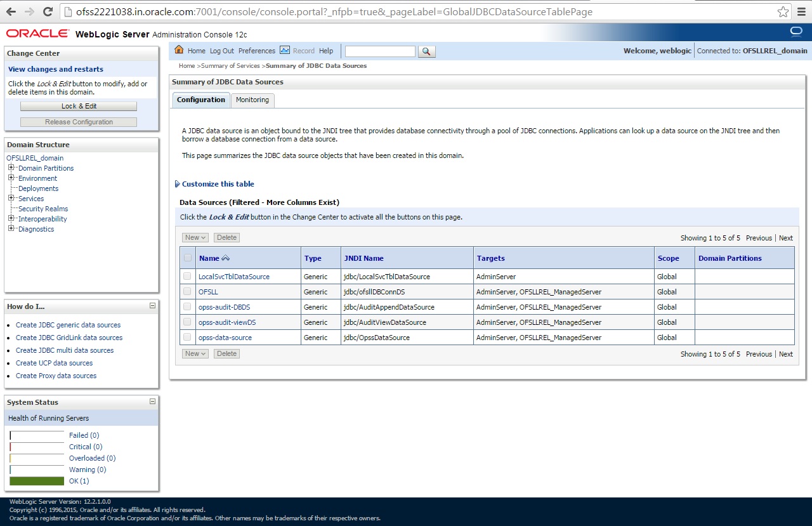Screen dimensions: 812x526
Task: Open the upper New dropdown button
Action: click(x=195, y=237)
